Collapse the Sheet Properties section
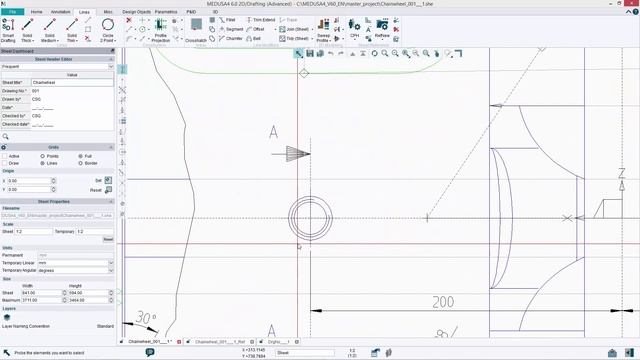640x360 pixels. [111, 202]
